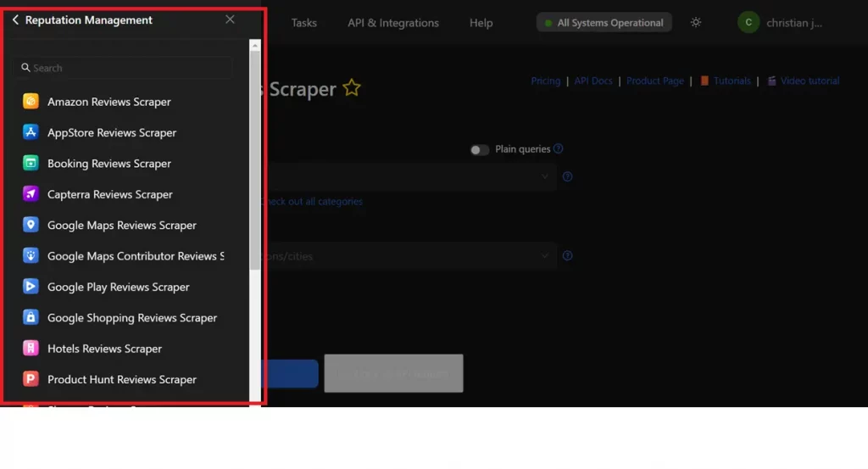The height and width of the screenshot is (469, 868).
Task: Go back using Reputation Management chevron
Action: click(15, 20)
